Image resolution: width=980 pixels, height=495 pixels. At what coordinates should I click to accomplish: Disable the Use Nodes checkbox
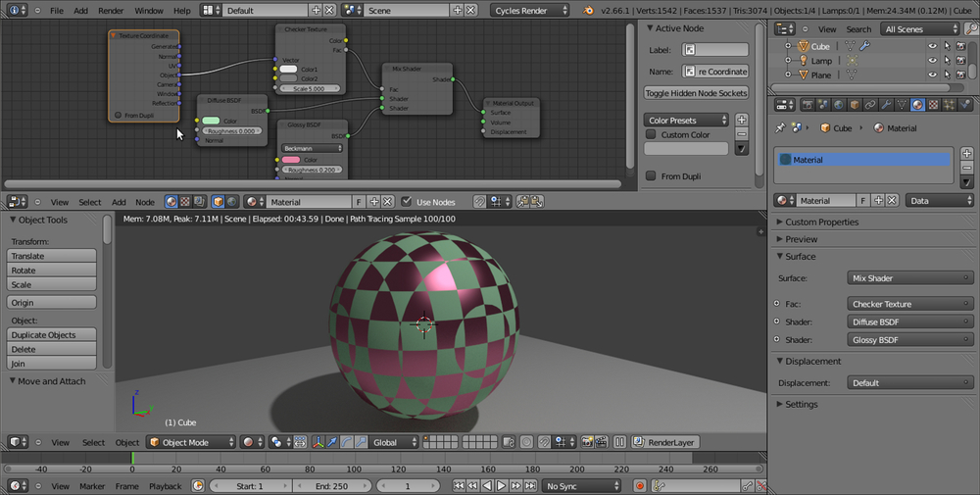[x=407, y=202]
